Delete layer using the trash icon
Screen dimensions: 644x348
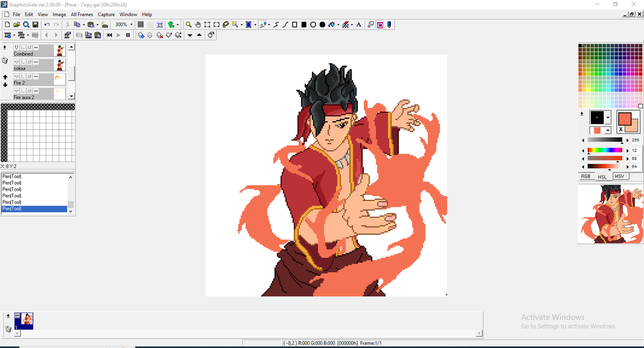(x=5, y=61)
